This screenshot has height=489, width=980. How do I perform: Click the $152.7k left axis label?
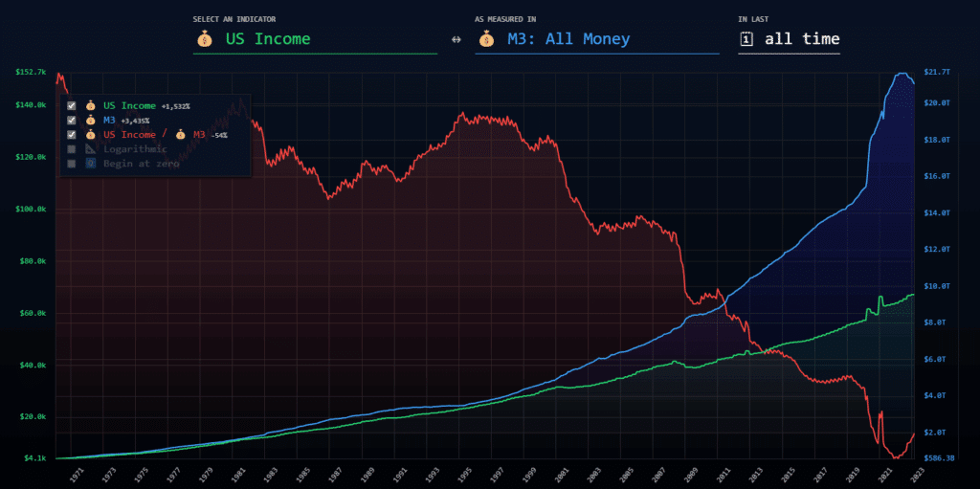[x=31, y=73]
